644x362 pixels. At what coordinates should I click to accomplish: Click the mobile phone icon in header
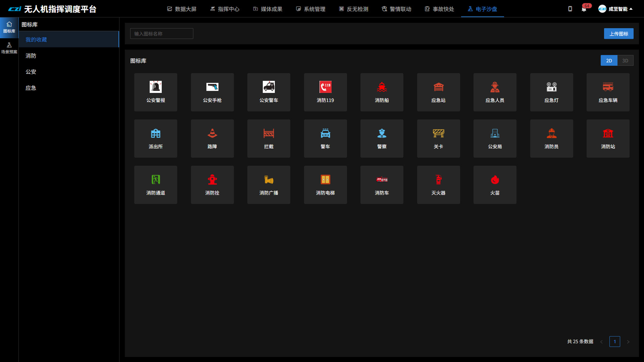570,9
